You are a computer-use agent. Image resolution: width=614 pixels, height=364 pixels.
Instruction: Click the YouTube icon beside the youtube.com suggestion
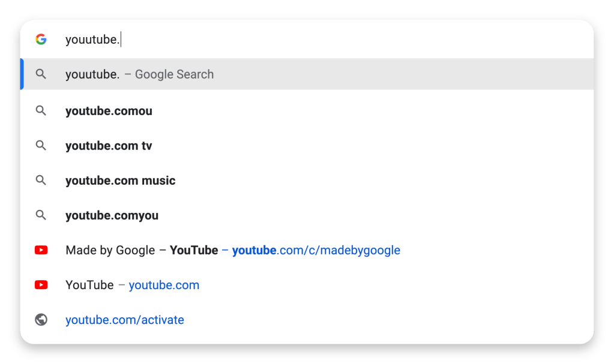(x=41, y=285)
